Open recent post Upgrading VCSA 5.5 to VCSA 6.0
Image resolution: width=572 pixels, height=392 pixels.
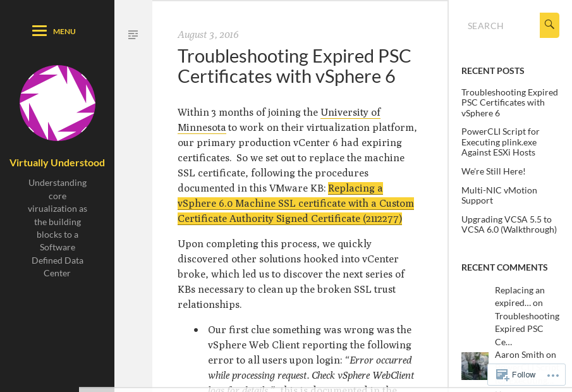tap(509, 224)
